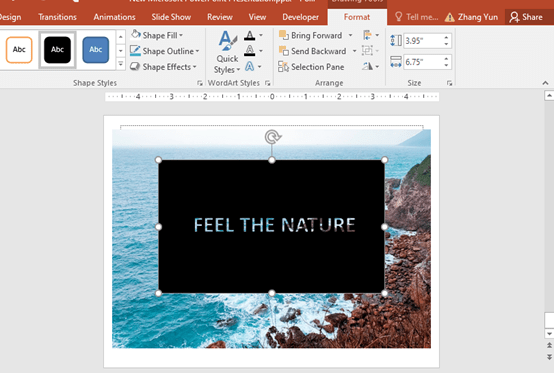This screenshot has width=554, height=373.
Task: Click the Shape Outline pen icon
Action: click(135, 51)
